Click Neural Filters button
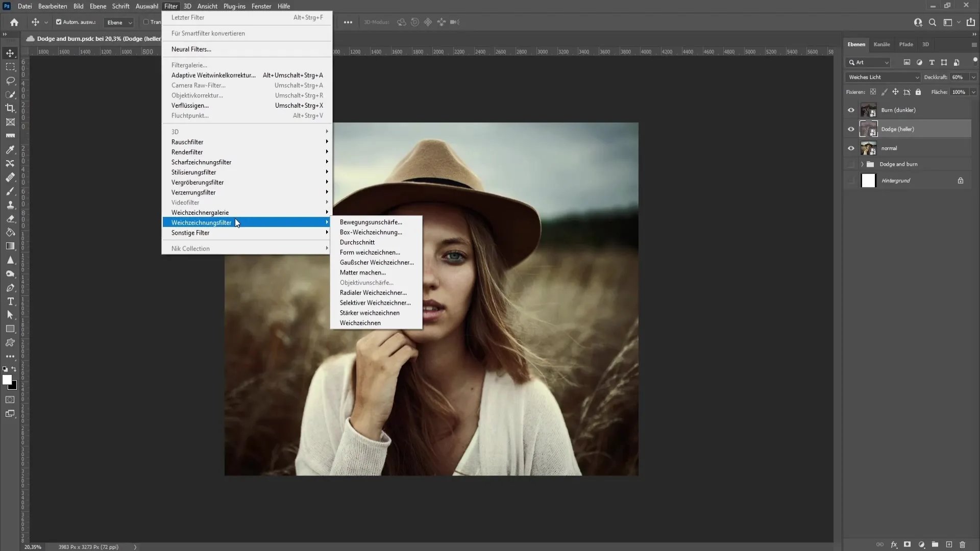 coord(191,48)
